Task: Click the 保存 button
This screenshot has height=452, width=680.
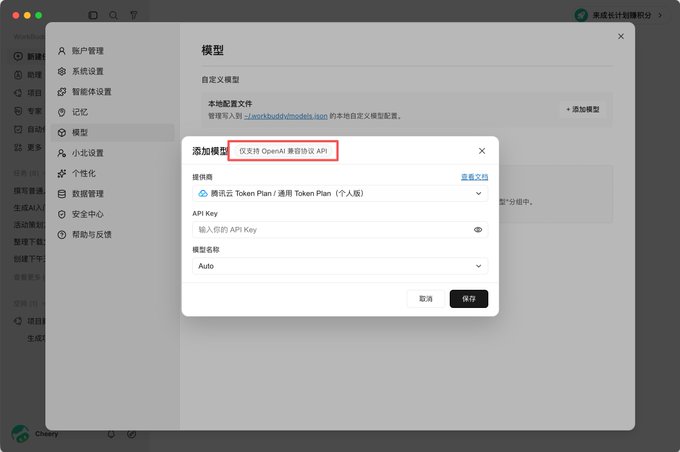Action: (x=469, y=299)
